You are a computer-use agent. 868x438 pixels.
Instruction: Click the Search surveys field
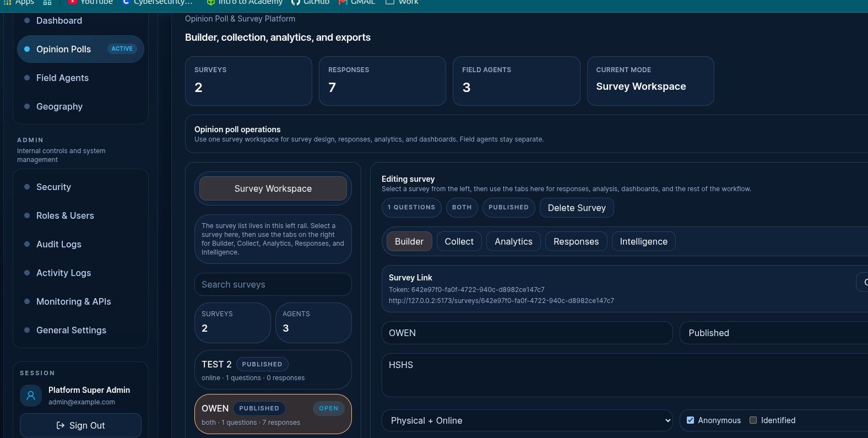(x=273, y=284)
